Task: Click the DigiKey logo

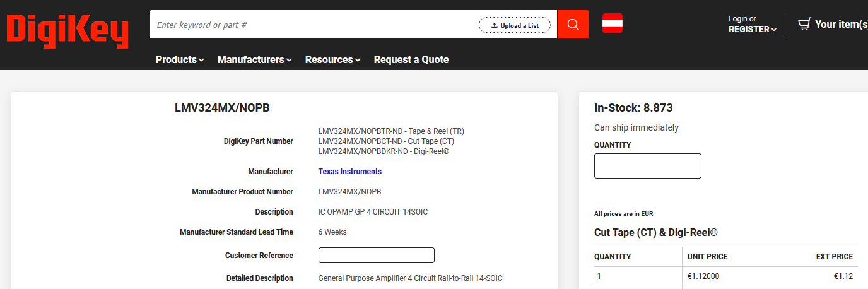Action: (x=67, y=31)
